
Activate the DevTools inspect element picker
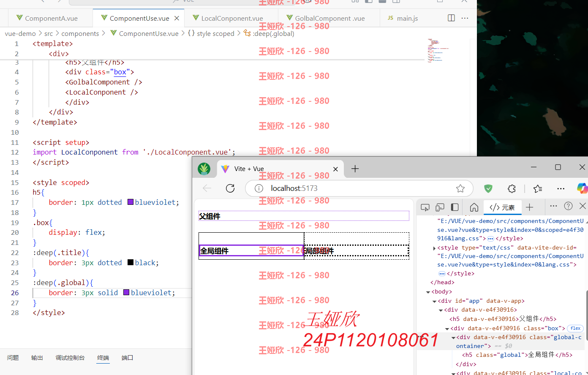(425, 207)
